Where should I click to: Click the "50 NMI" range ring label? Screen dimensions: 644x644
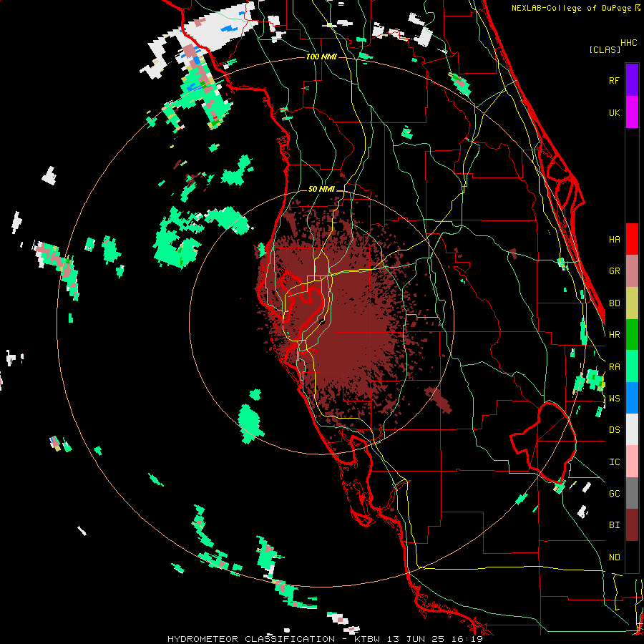[x=321, y=190]
